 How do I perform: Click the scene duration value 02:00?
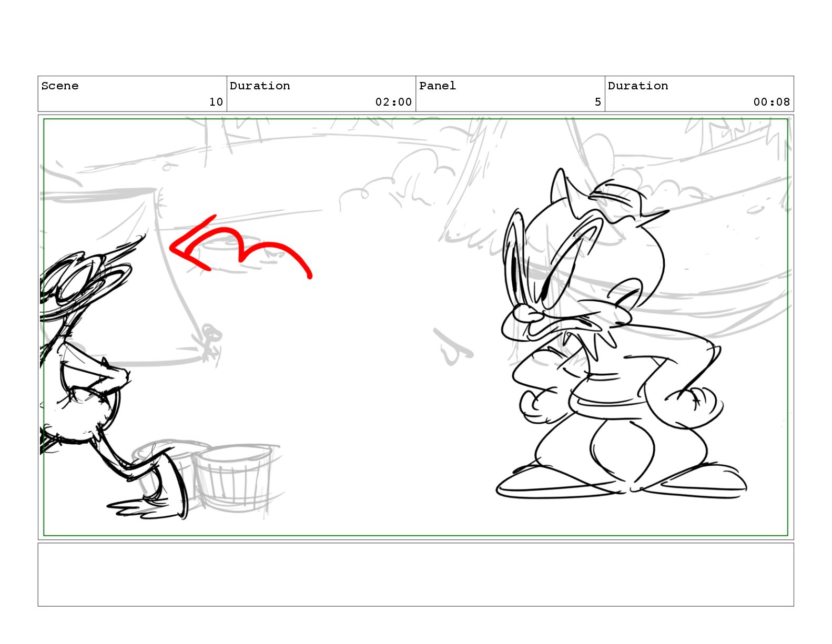[x=393, y=102]
